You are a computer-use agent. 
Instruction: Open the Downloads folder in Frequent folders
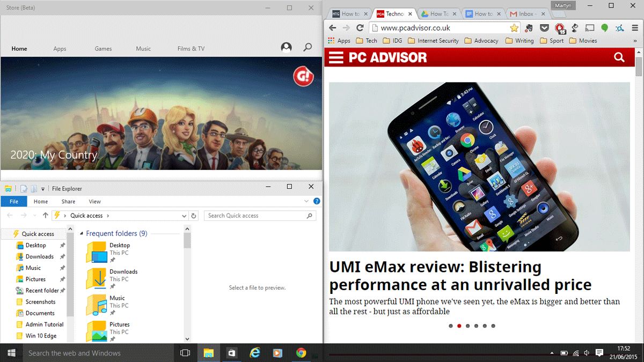click(112, 278)
